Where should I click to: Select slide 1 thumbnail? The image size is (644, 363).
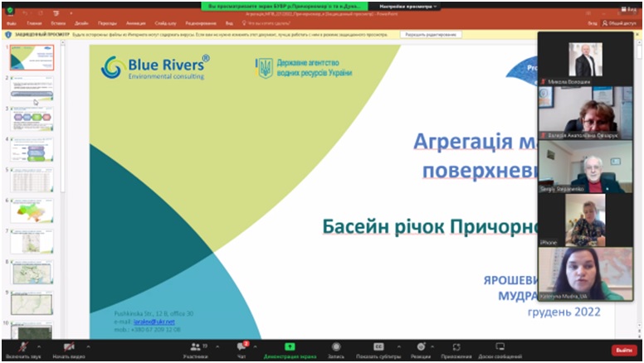click(32, 58)
